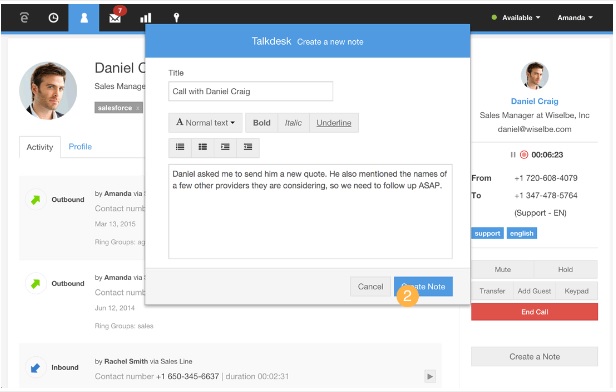The width and height of the screenshot is (616, 392).
Task: Click the Cancel button in the note dialog
Action: (x=370, y=287)
